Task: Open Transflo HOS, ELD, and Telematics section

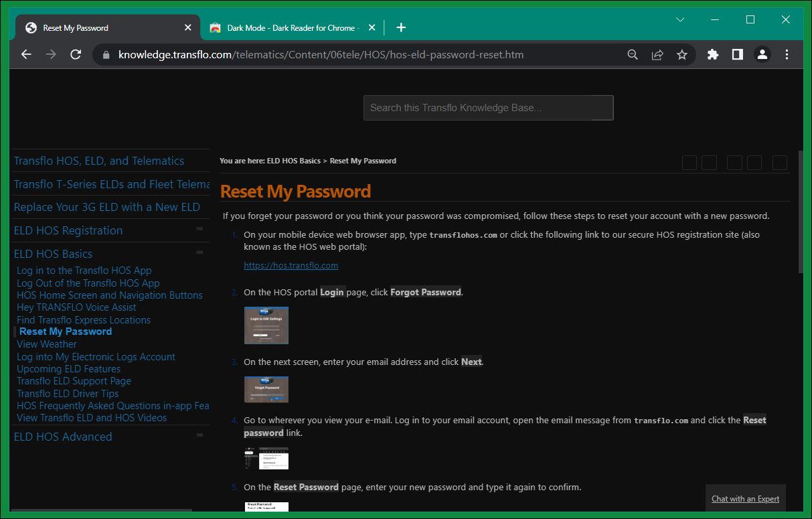Action: point(99,161)
